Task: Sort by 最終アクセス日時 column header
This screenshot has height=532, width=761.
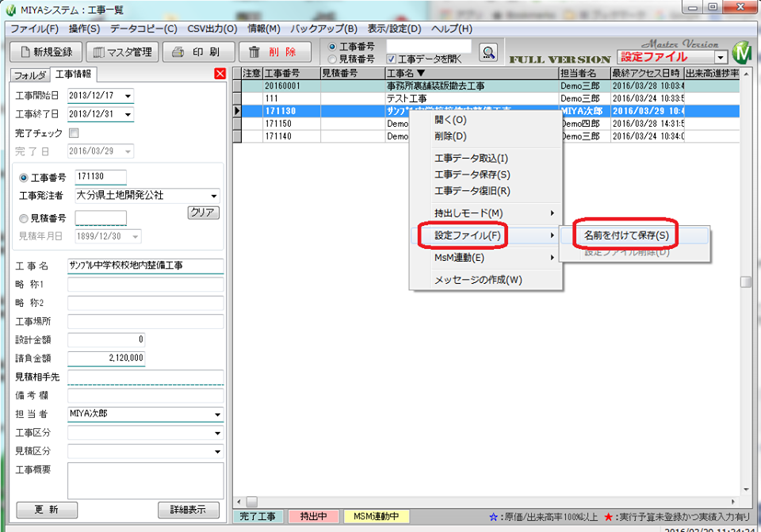Action: click(x=647, y=73)
